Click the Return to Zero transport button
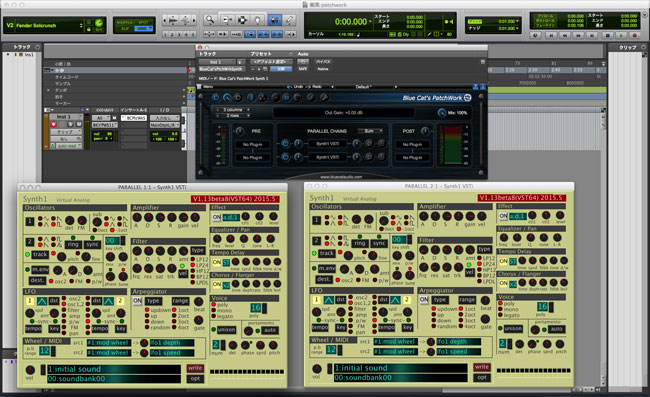The width and height of the screenshot is (650, 397). coord(551,36)
